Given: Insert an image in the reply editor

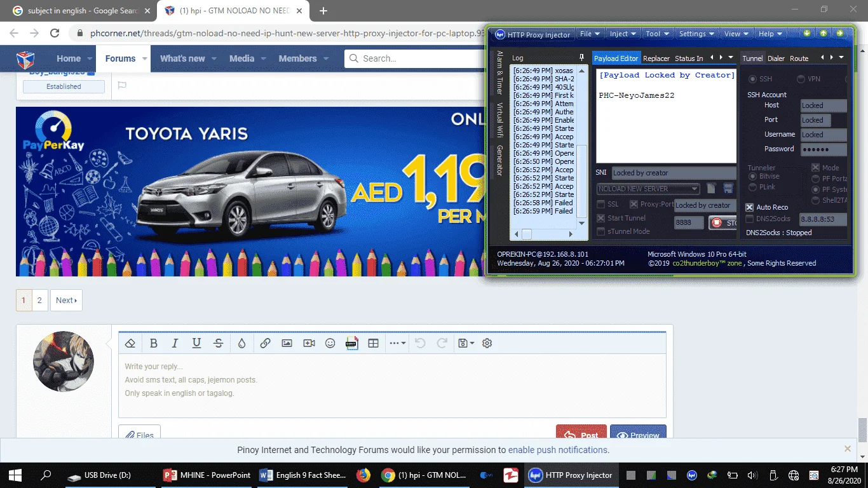Looking at the screenshot, I should 287,343.
